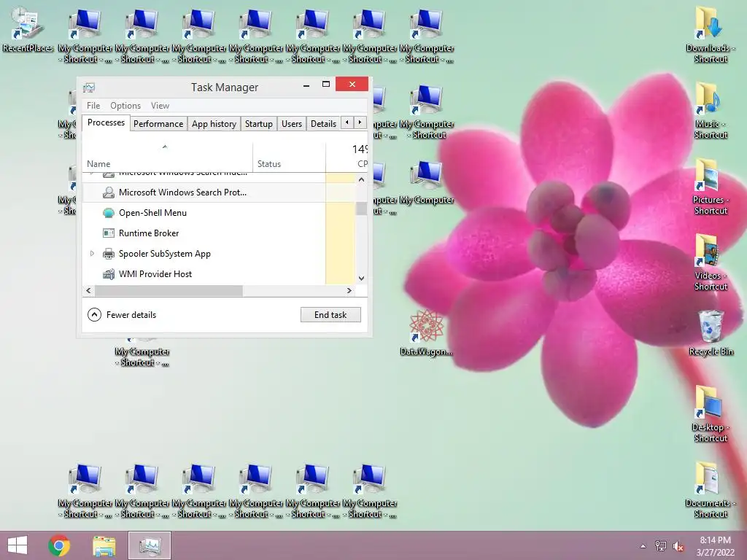Select the Desktop - Shortcut folder icon

point(711,413)
